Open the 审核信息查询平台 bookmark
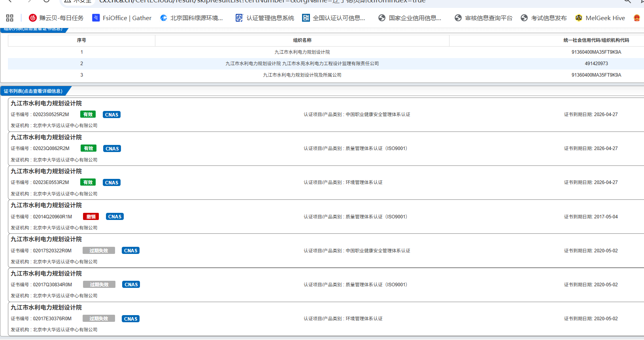The width and height of the screenshot is (644, 340). 483,18
